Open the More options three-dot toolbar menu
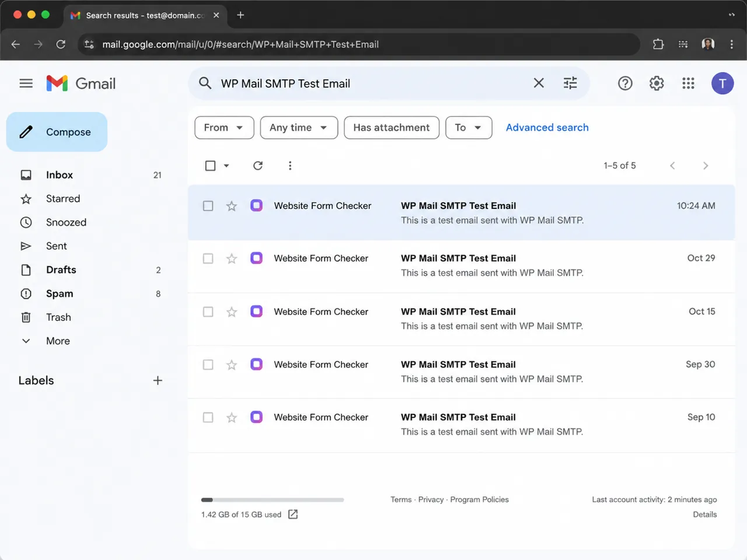 pyautogui.click(x=290, y=166)
